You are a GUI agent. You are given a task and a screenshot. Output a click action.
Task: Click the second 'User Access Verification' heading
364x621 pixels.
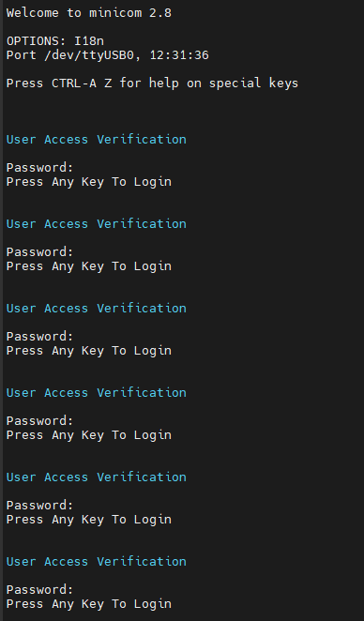coord(97,224)
